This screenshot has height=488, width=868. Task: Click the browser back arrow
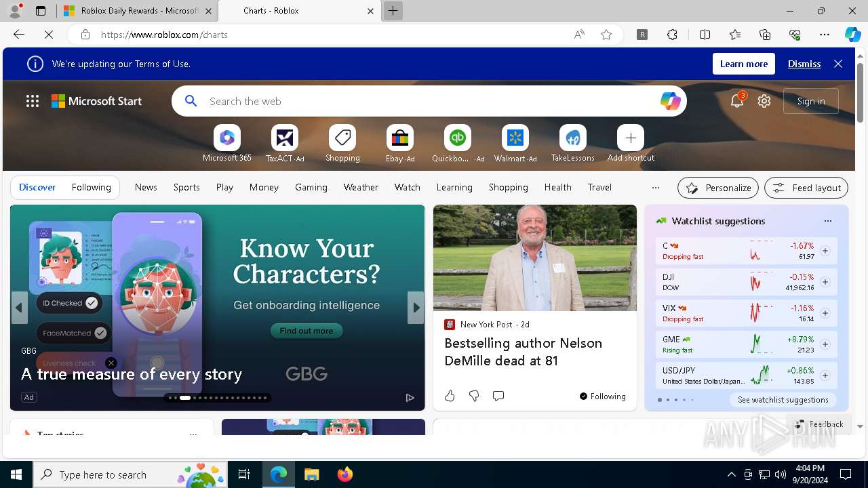[19, 35]
